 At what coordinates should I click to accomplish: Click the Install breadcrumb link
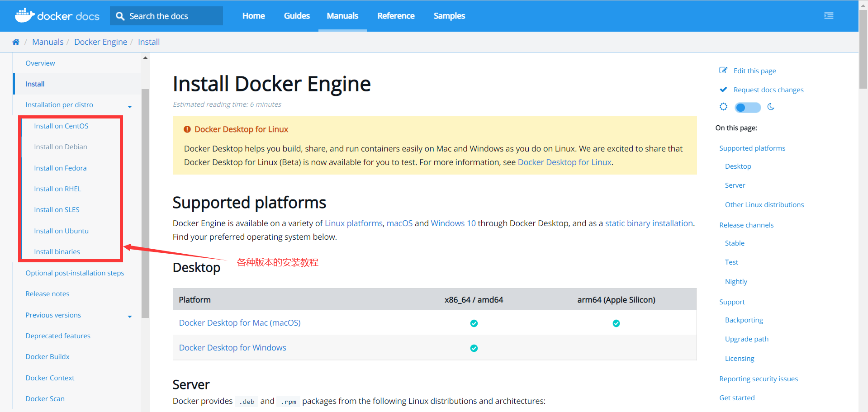coord(149,42)
